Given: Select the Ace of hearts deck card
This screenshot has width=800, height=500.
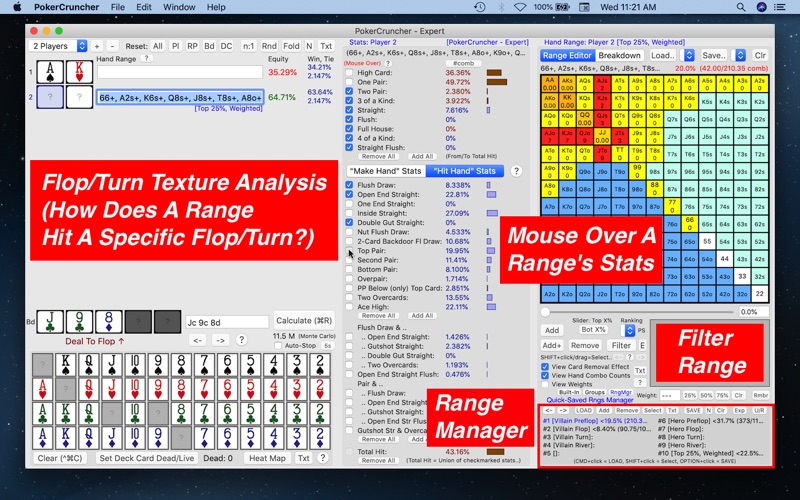Looking at the screenshot, I should [x=43, y=389].
